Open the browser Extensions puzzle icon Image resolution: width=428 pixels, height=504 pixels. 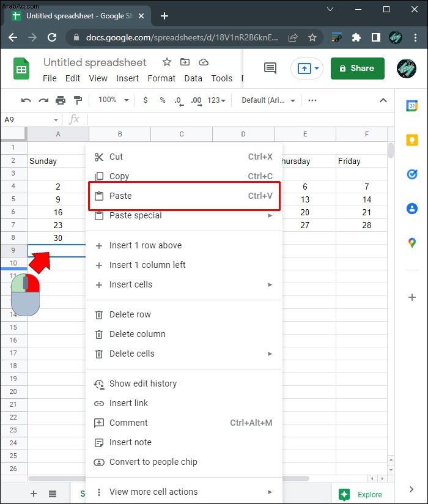(x=356, y=37)
